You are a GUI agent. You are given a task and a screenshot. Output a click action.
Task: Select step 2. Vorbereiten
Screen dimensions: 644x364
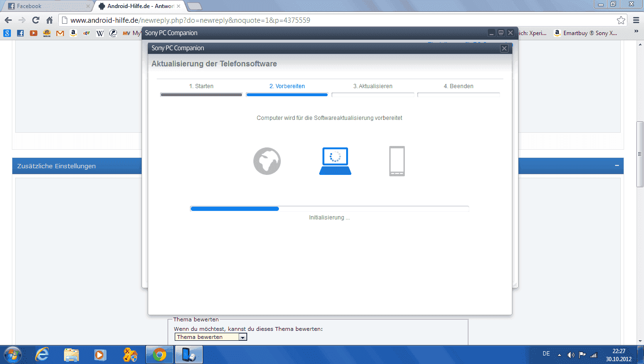tap(287, 86)
